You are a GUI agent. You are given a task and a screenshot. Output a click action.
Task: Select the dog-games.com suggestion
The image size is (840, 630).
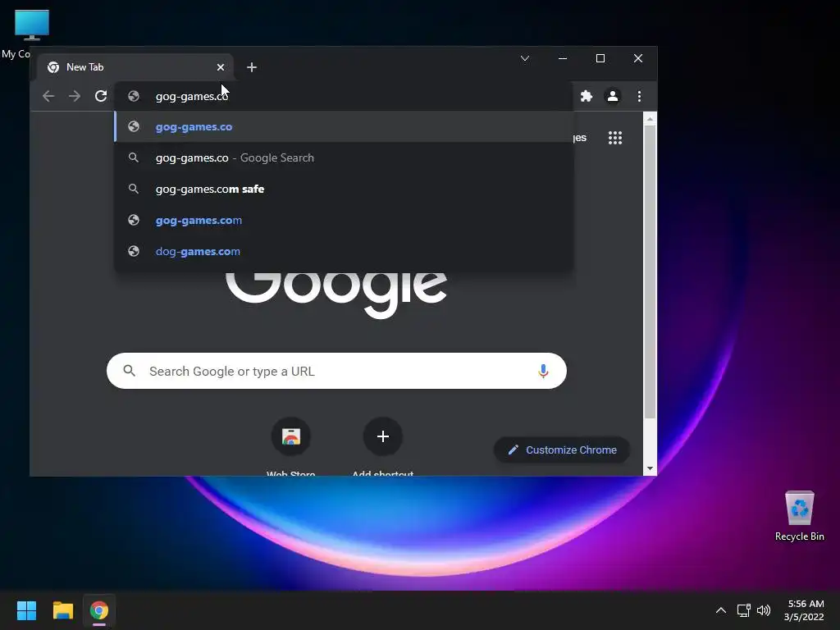[x=344, y=251]
